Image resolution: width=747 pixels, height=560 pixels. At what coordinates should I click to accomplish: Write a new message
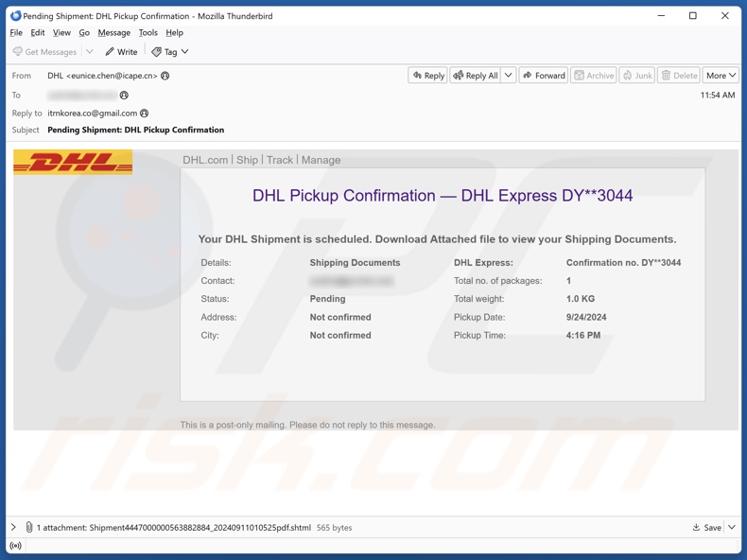coord(121,51)
